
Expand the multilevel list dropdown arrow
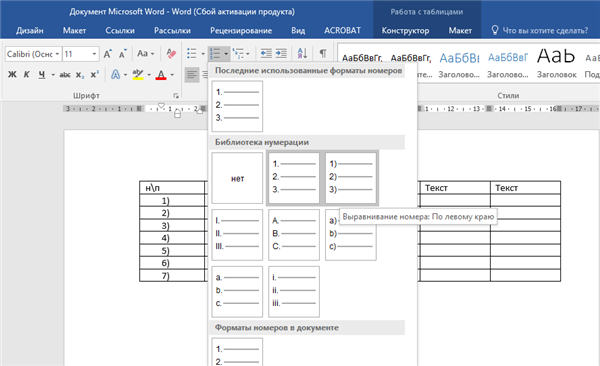[248, 54]
